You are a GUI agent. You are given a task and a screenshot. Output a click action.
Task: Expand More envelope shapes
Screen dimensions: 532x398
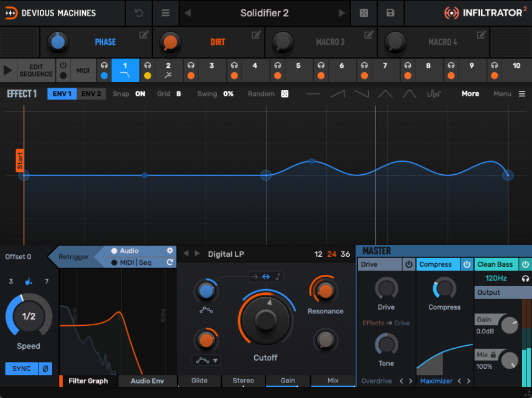[470, 94]
